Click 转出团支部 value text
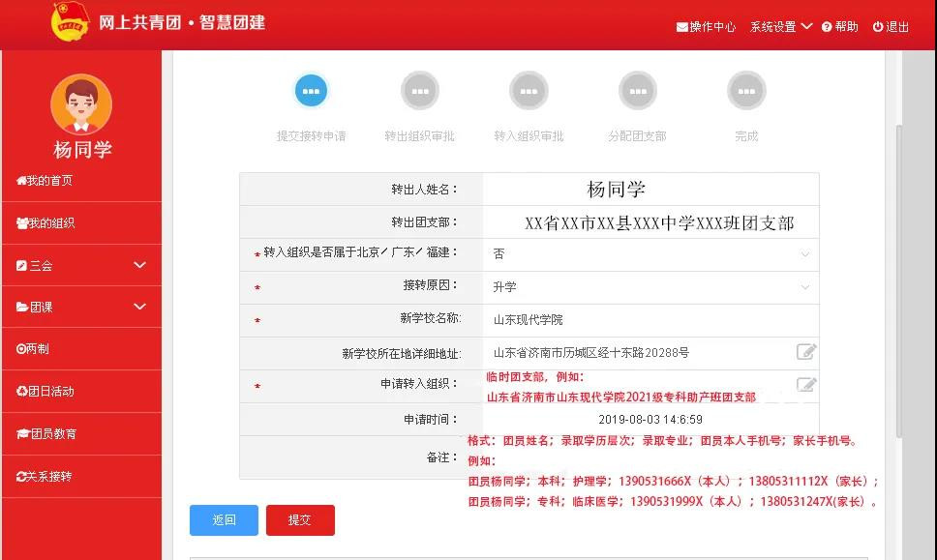 click(659, 222)
